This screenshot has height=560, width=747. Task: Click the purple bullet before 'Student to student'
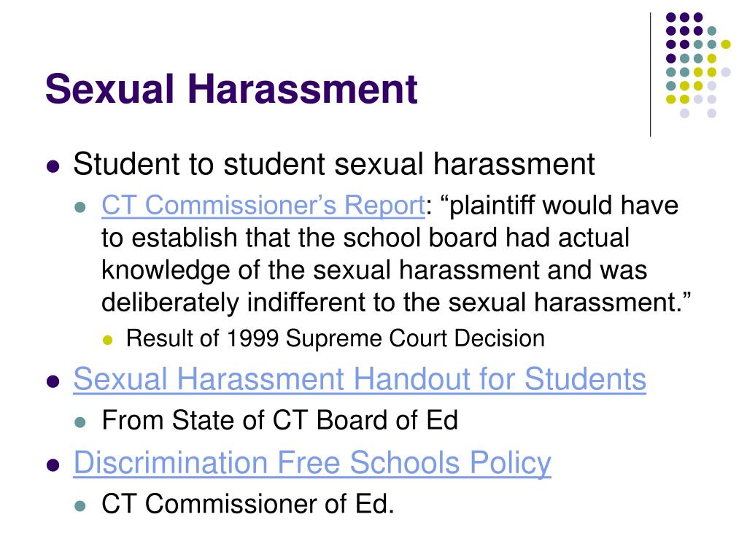click(x=53, y=167)
